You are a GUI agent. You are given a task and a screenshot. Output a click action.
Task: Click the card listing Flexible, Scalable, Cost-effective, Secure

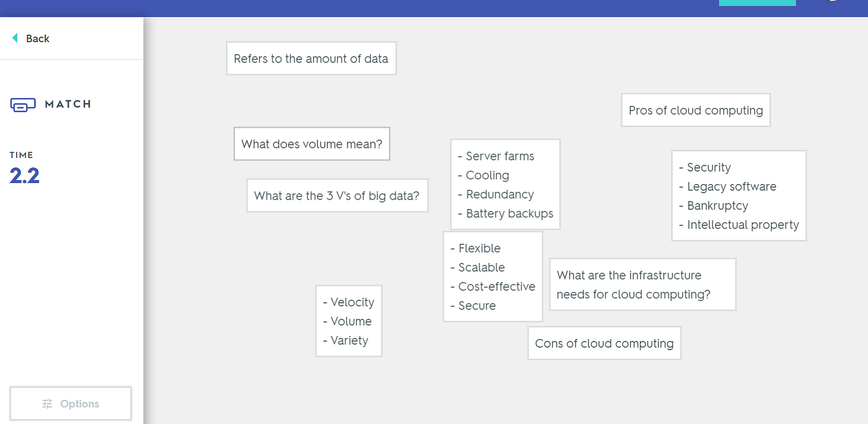[492, 276]
